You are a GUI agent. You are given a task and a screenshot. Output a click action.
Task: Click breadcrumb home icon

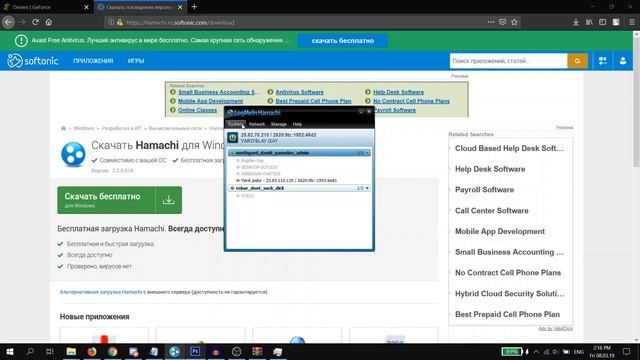point(63,128)
